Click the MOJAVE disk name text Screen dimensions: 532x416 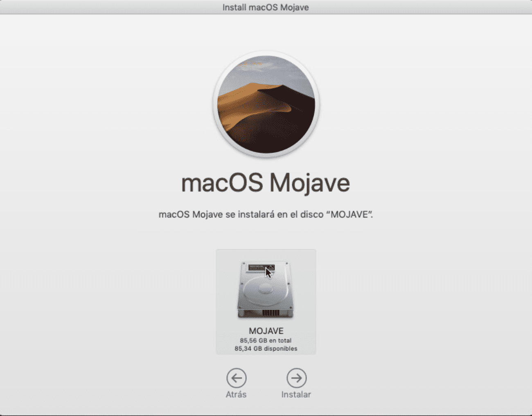point(266,331)
